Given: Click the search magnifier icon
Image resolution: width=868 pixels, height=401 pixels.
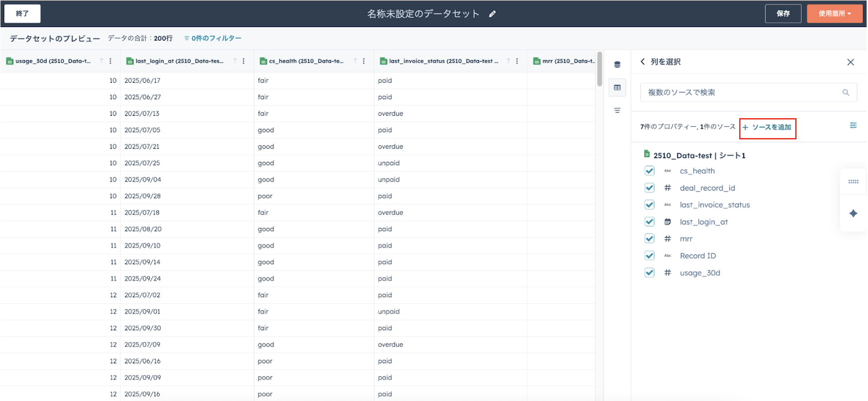Looking at the screenshot, I should tap(845, 92).
